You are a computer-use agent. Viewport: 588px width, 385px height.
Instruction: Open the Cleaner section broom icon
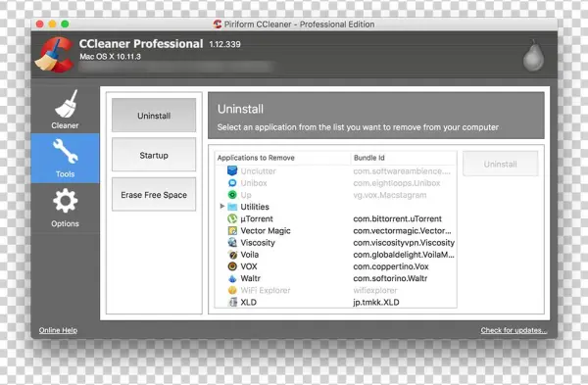[x=66, y=104]
